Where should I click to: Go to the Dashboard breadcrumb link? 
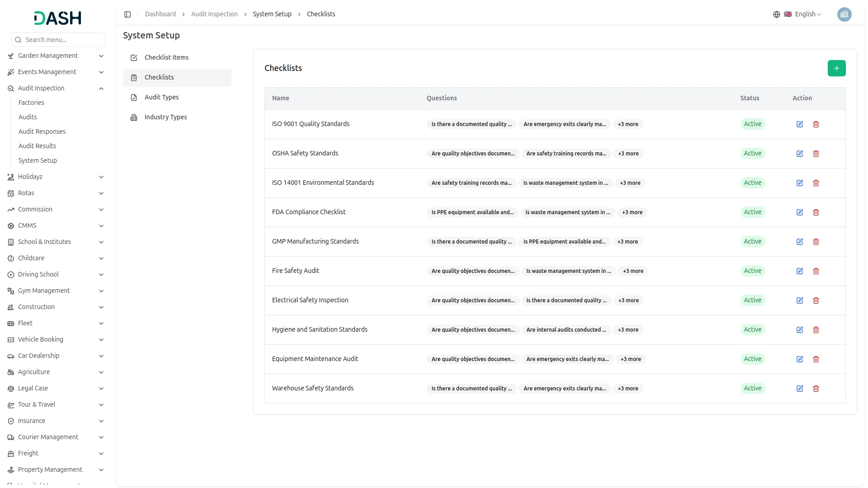(x=160, y=14)
